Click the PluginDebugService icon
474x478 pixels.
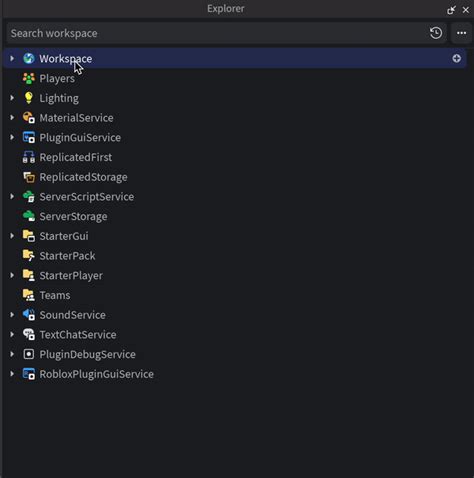[x=29, y=354]
